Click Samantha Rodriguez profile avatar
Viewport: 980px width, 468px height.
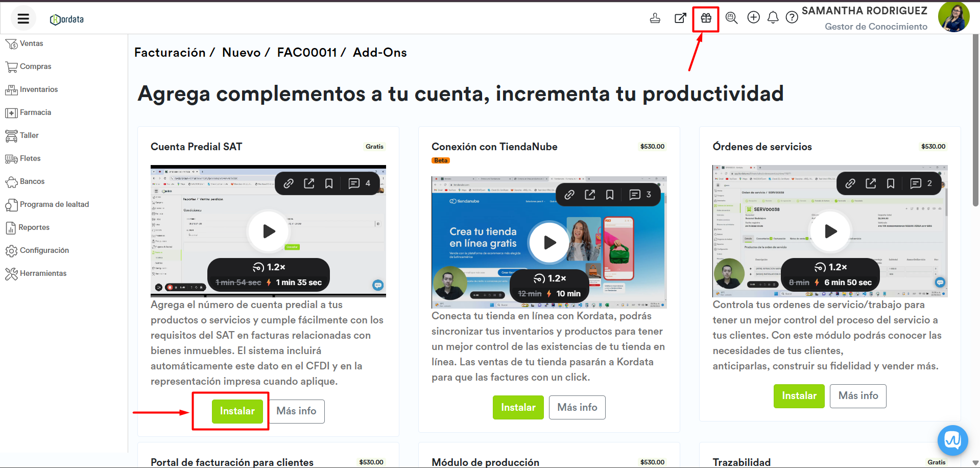953,17
